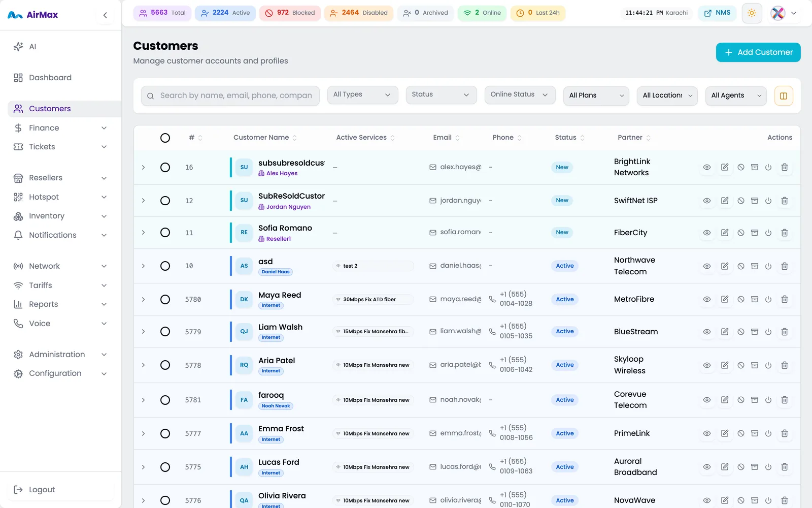Open the Status filter dropdown
This screenshot has width=812, height=508.
pos(441,95)
